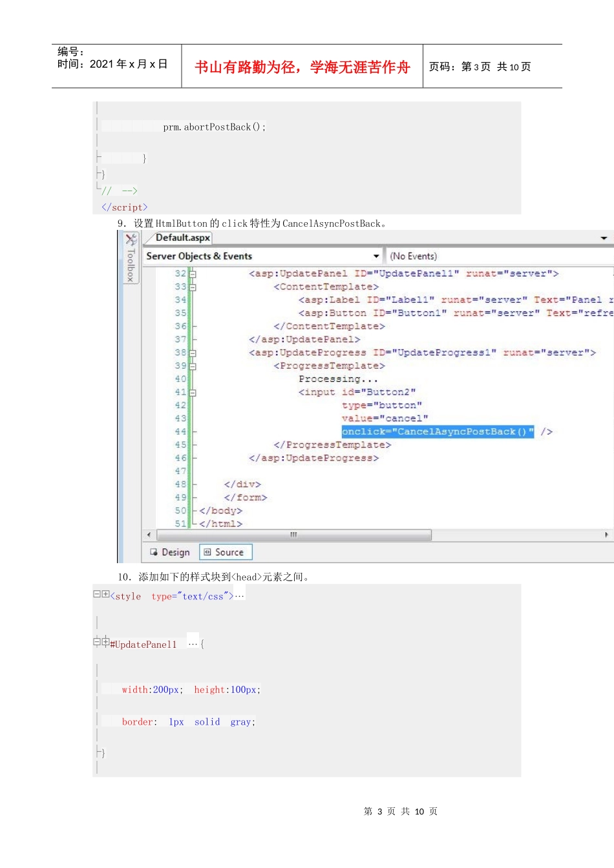
Task: Click the closing </ProgressTemplate> tag
Action: (332, 445)
